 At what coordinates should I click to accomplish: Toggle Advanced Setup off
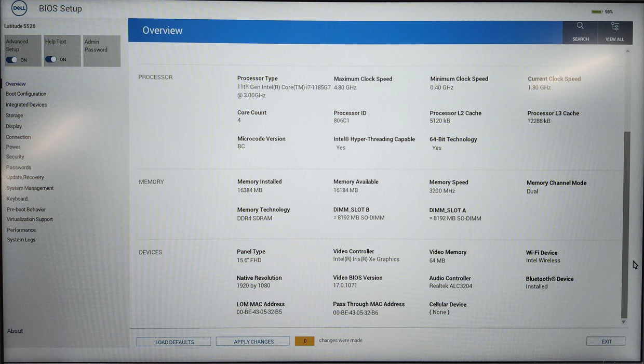(11, 59)
